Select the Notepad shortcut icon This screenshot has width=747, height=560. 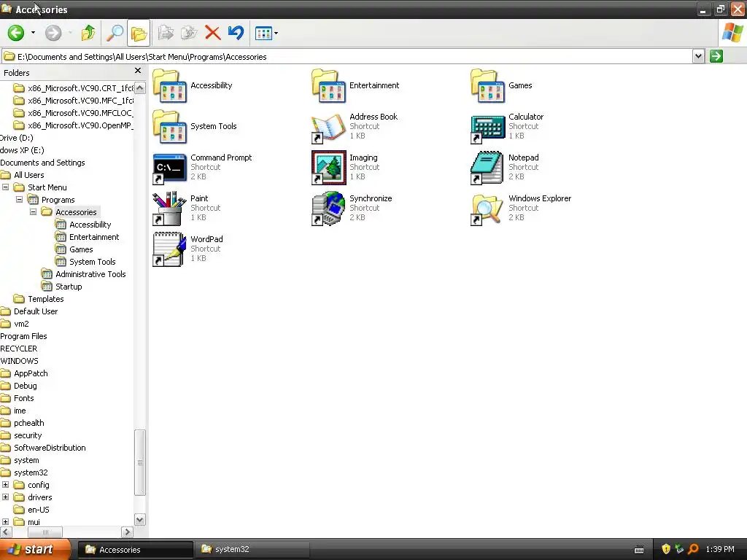coord(487,168)
